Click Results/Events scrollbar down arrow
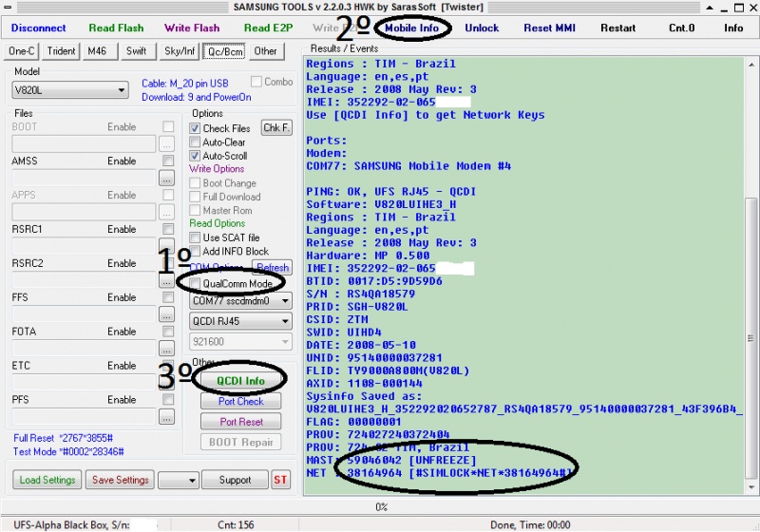The image size is (760, 532). tap(750, 487)
